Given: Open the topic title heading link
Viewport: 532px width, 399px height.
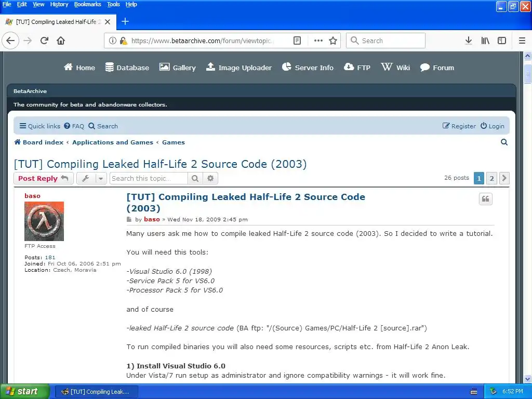Looking at the screenshot, I should tap(160, 164).
